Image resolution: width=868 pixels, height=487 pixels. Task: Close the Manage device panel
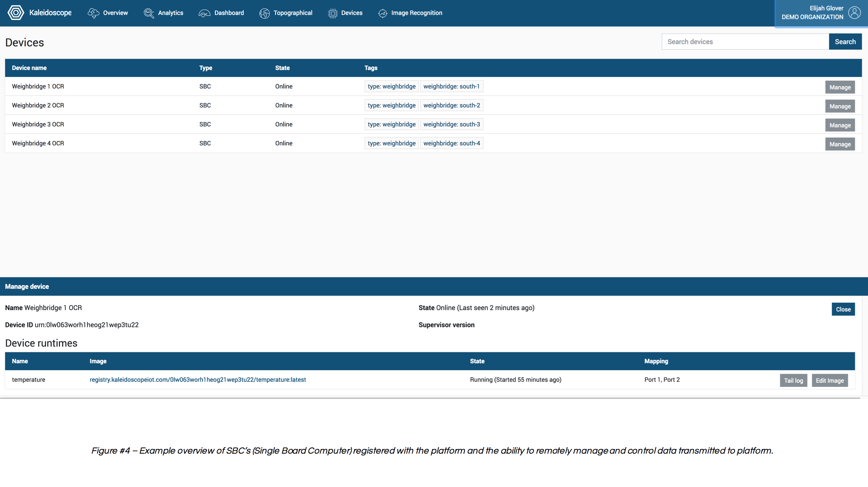click(x=843, y=309)
